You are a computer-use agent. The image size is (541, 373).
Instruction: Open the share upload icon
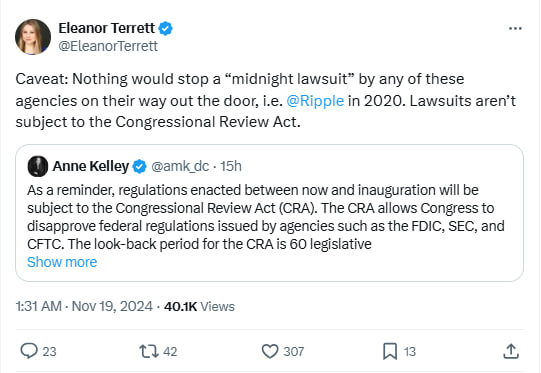pos(511,351)
